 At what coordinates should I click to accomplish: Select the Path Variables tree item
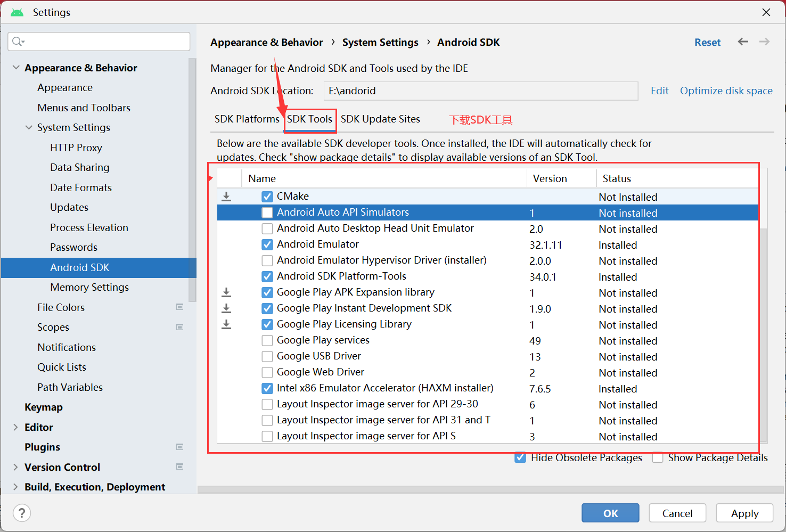70,387
